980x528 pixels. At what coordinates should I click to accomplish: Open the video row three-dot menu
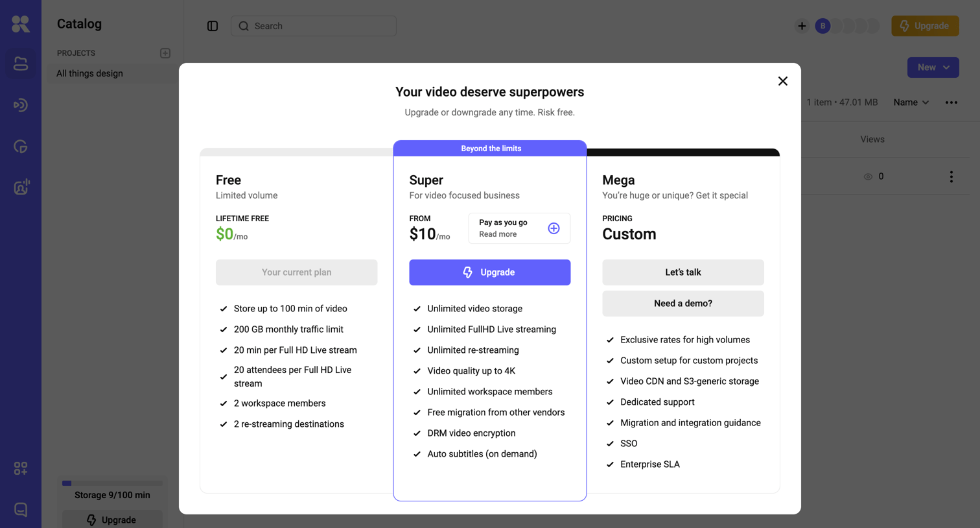(x=951, y=176)
